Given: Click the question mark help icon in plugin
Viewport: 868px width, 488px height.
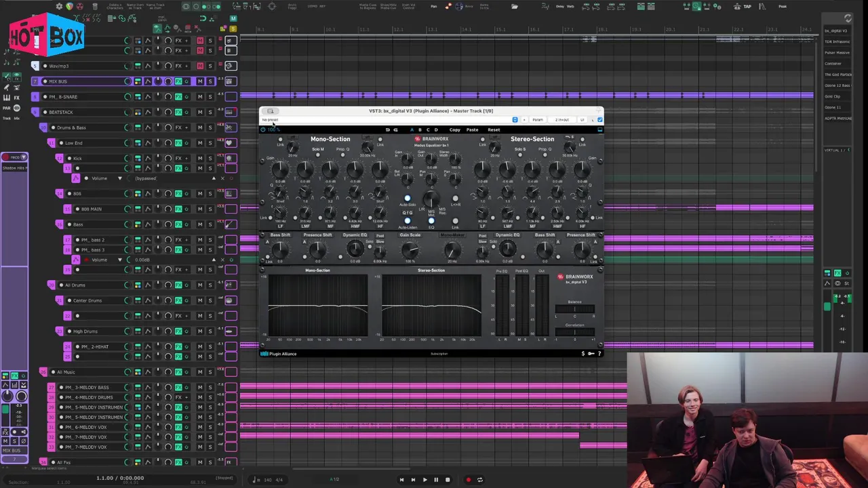Looking at the screenshot, I should point(599,354).
